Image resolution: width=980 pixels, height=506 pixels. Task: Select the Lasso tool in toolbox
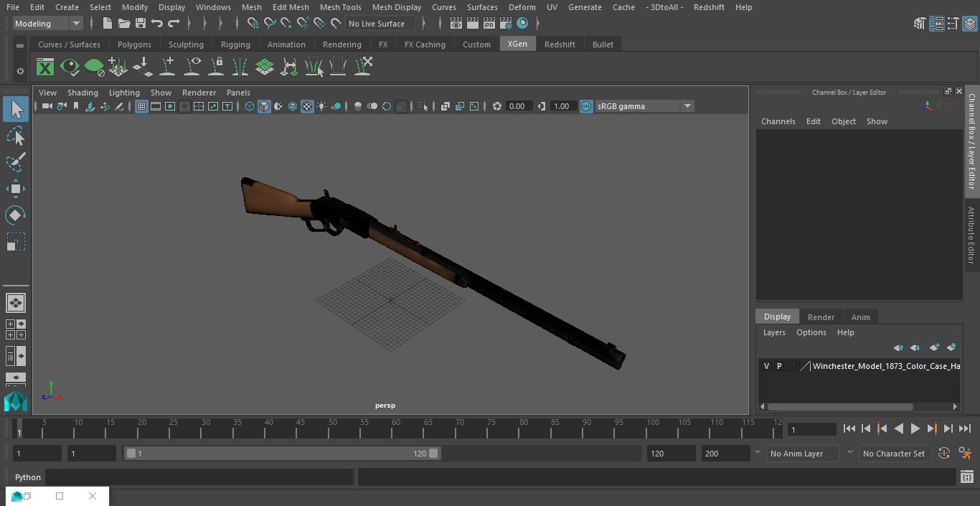pyautogui.click(x=15, y=136)
